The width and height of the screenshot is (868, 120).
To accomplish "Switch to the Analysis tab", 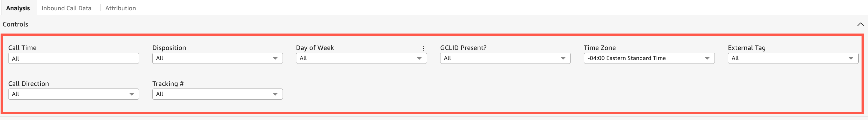I will 18,8.
